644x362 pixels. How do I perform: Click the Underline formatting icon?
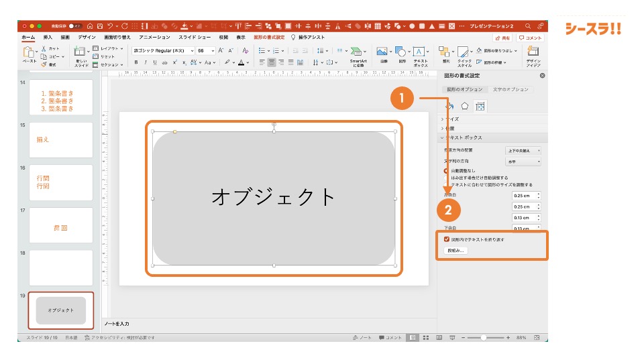pyautogui.click(x=154, y=62)
